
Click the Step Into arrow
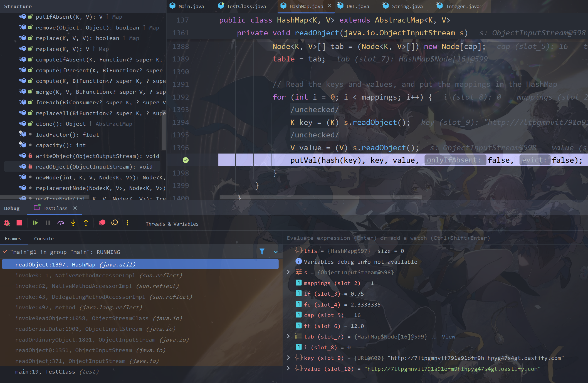[73, 223]
